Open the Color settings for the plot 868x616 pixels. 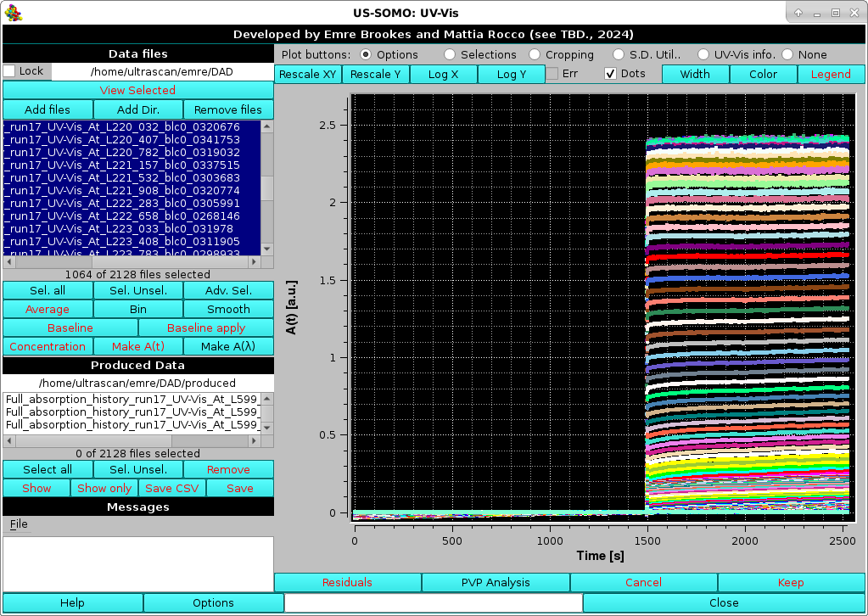[763, 74]
